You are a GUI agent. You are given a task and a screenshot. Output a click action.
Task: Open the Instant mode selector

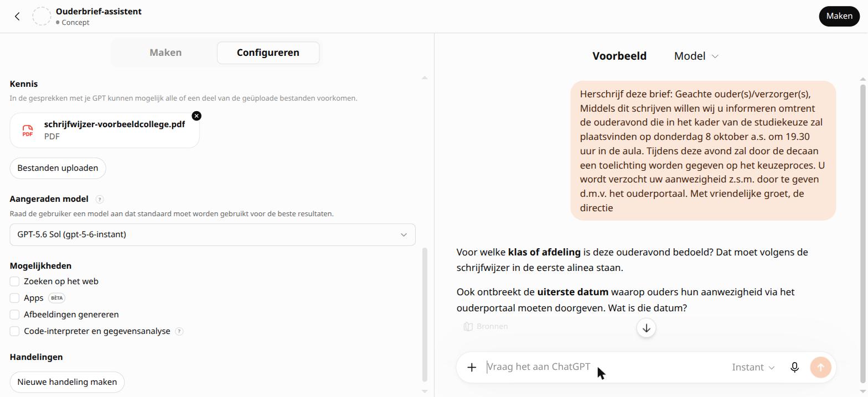click(753, 367)
